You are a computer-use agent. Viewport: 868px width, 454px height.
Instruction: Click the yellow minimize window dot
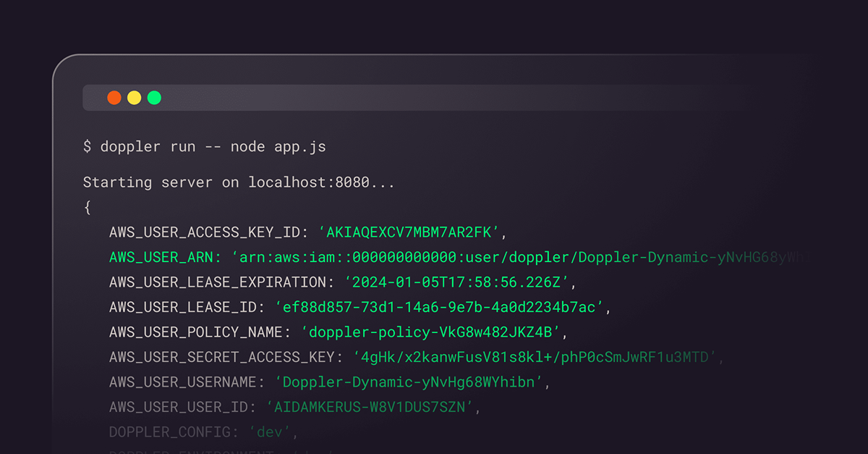click(135, 98)
